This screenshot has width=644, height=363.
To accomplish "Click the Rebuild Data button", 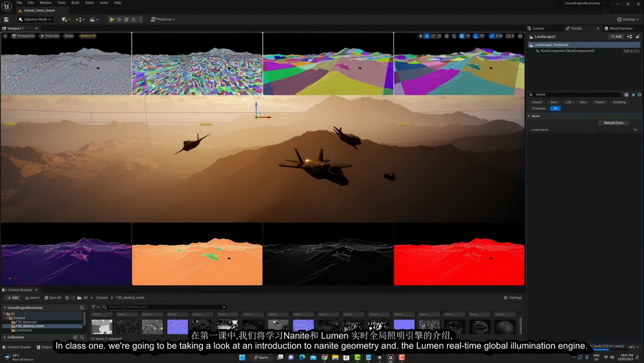I will click(614, 123).
